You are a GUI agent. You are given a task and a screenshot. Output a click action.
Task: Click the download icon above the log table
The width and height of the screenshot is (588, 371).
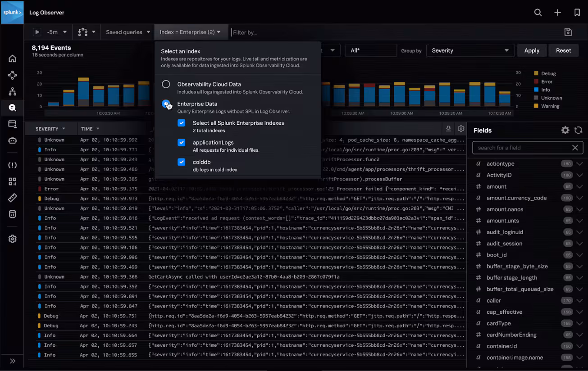tap(448, 128)
